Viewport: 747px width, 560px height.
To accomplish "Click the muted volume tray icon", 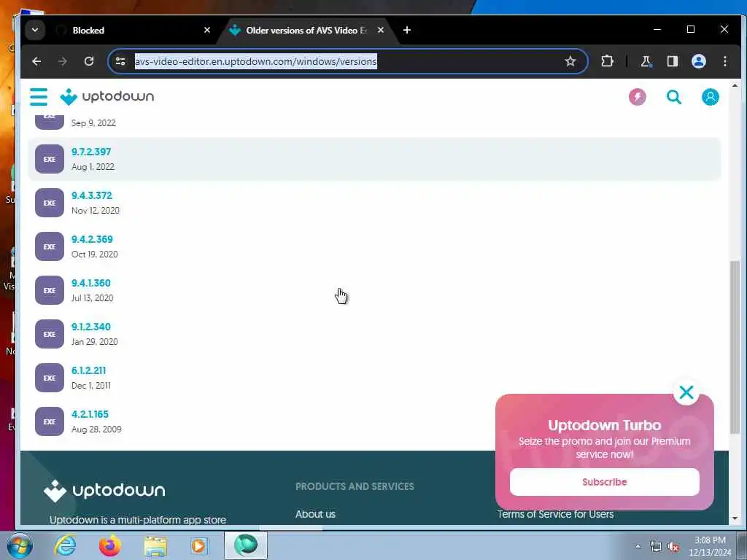I will tap(673, 547).
